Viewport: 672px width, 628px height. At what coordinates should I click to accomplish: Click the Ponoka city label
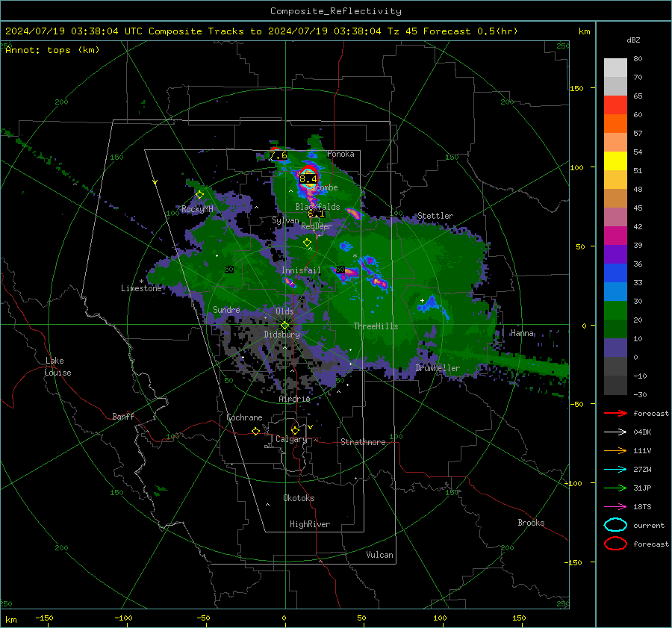point(340,154)
